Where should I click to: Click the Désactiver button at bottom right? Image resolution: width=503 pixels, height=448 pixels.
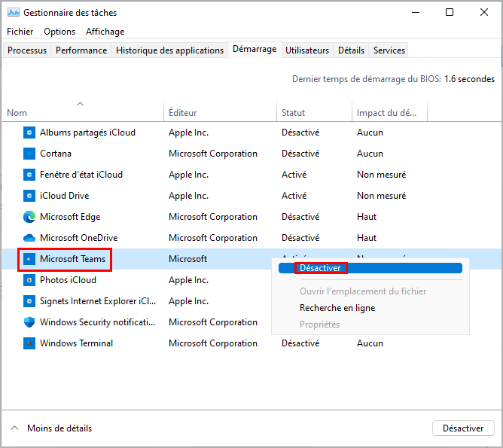[x=463, y=428]
